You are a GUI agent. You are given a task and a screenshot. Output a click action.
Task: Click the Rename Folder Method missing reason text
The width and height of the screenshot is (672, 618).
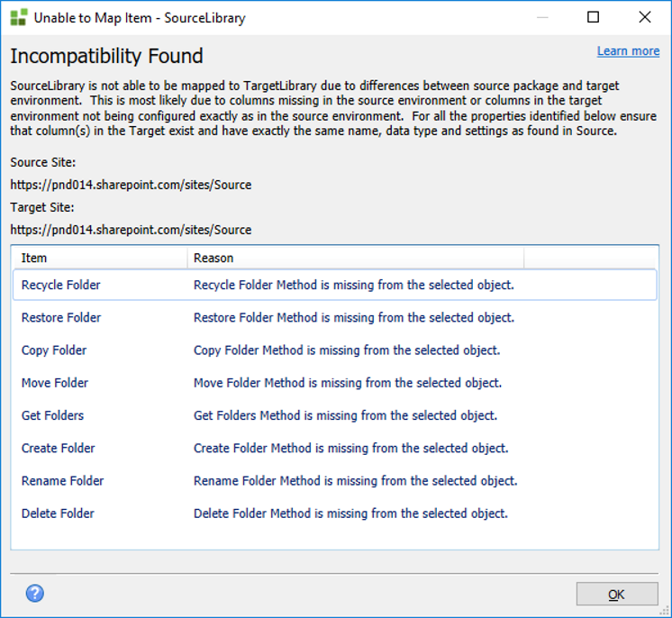(356, 480)
